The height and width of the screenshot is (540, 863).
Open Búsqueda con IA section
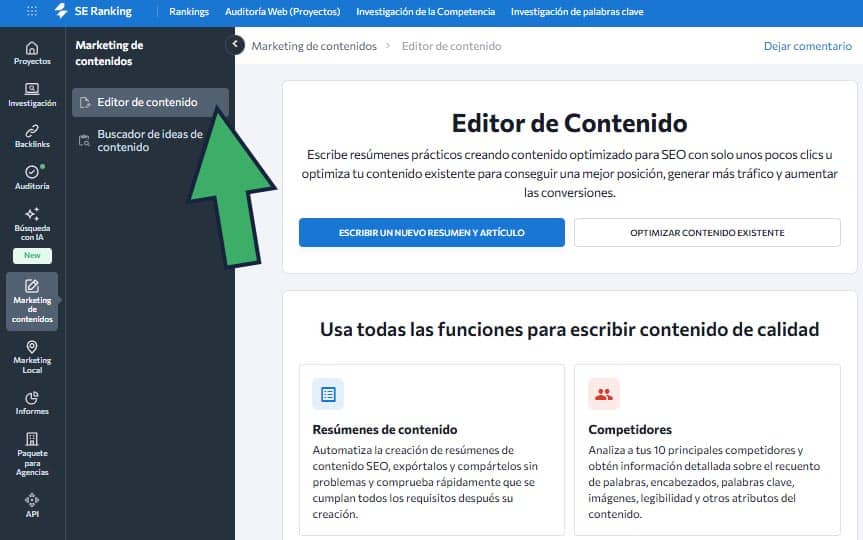click(32, 226)
